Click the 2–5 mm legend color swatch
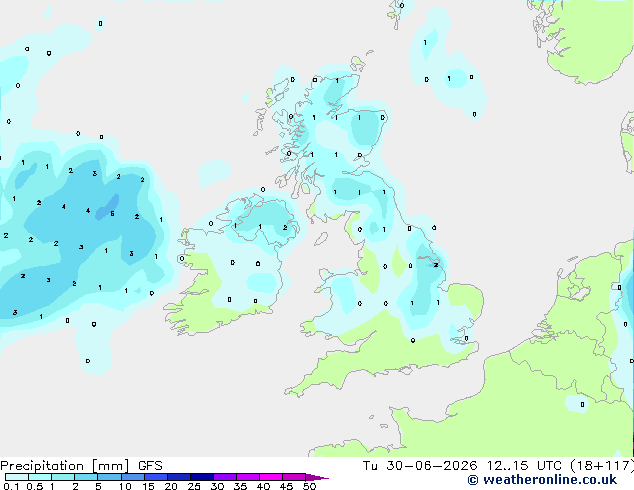The width and height of the screenshot is (634, 490). tap(86, 477)
